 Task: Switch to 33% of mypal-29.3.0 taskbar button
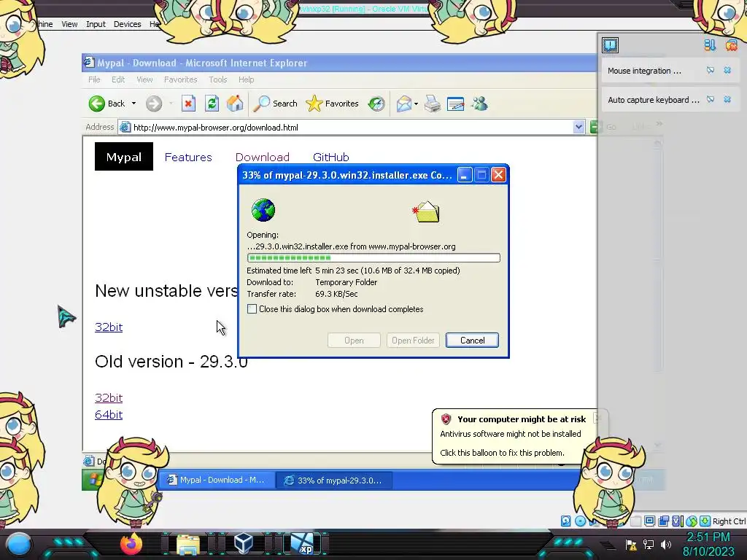click(335, 480)
